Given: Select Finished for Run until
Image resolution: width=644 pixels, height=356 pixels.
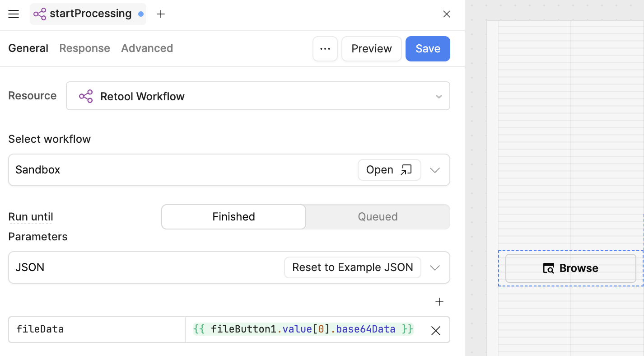Looking at the screenshot, I should 234,217.
